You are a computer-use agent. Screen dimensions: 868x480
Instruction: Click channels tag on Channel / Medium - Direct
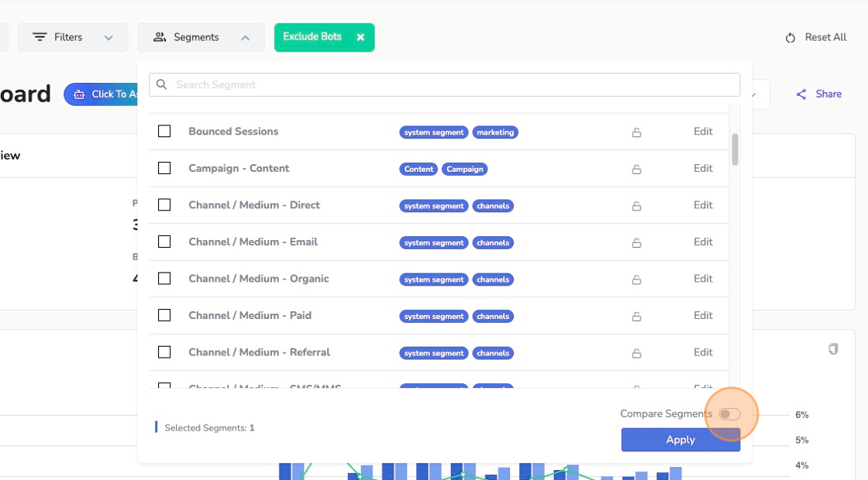click(x=493, y=206)
